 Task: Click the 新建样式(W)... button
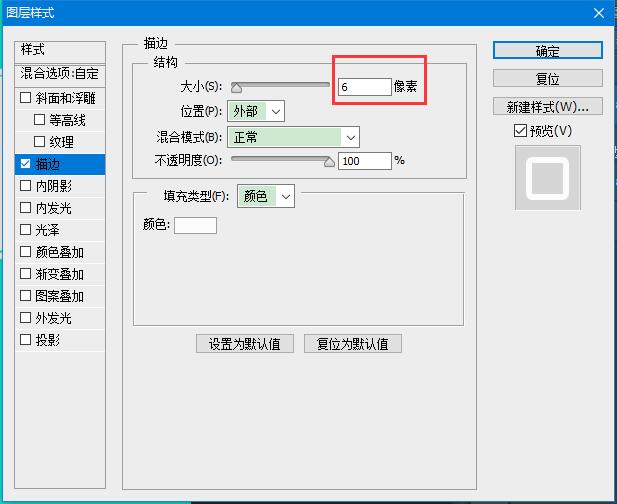(x=548, y=107)
